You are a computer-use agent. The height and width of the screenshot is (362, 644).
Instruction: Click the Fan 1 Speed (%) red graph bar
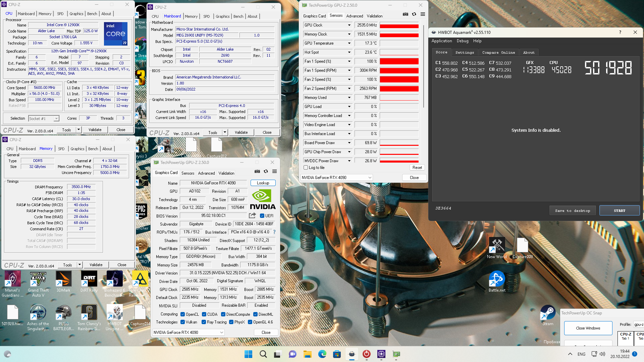click(x=399, y=61)
